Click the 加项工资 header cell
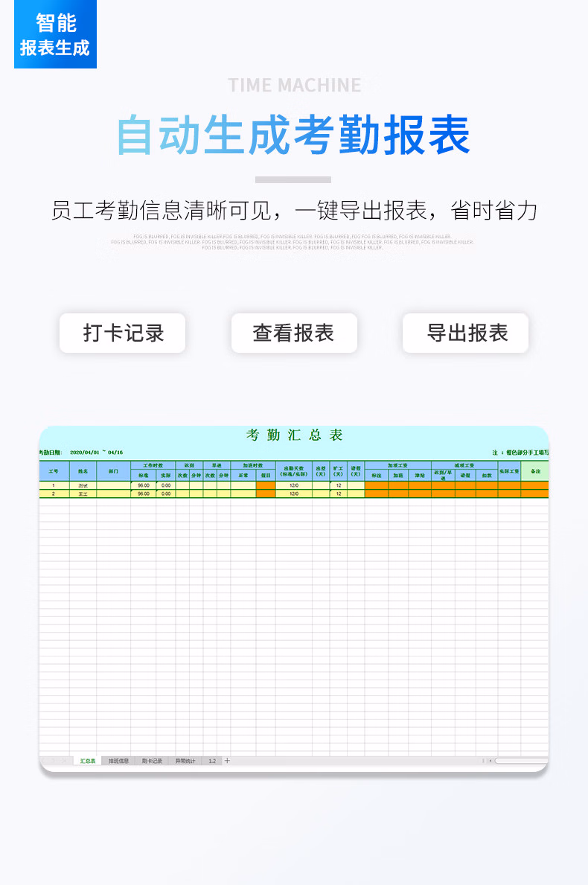This screenshot has height=885, width=588. tap(398, 466)
